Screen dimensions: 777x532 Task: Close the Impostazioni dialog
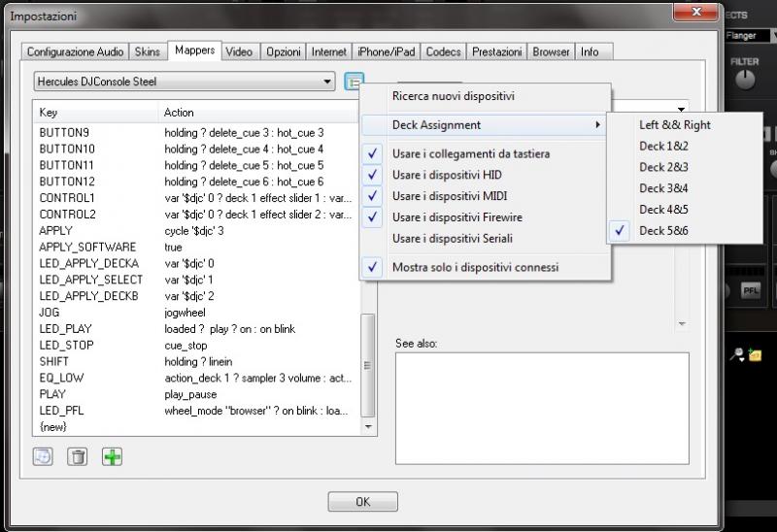[x=695, y=12]
